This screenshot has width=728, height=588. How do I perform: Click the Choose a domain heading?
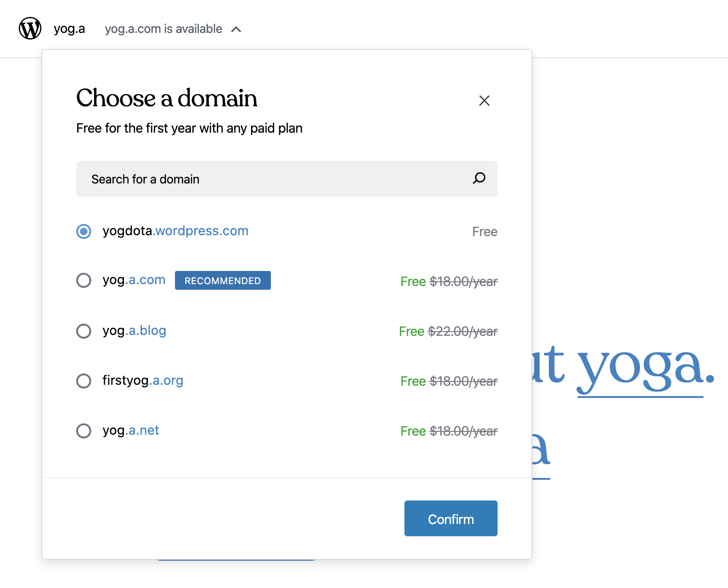pos(167,98)
